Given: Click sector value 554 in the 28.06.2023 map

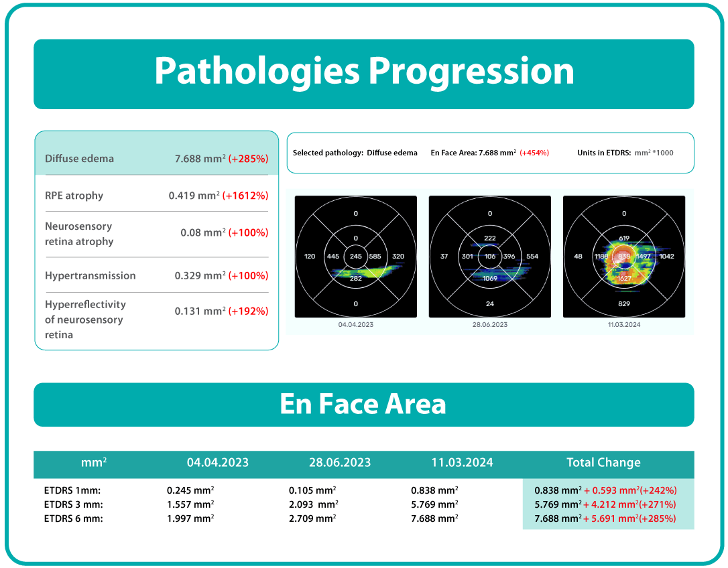Looking at the screenshot, I should coord(532,256).
